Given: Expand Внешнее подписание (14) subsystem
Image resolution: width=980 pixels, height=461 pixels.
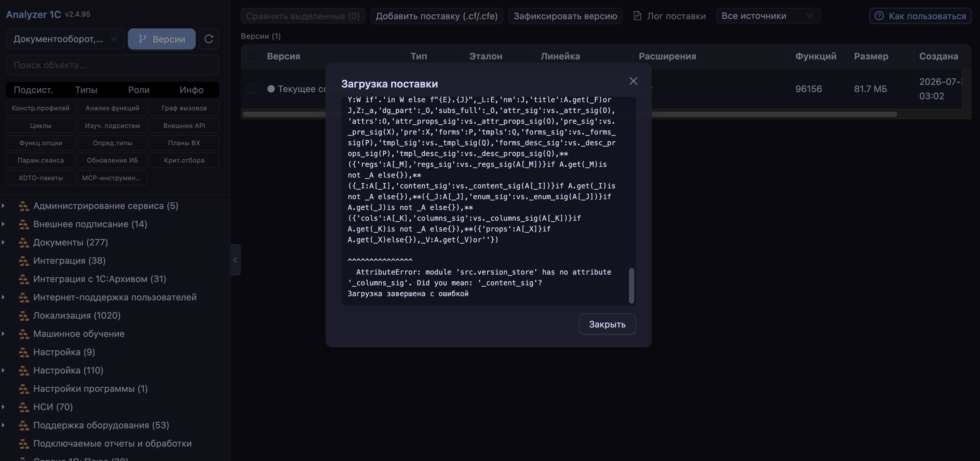Looking at the screenshot, I should [x=3, y=224].
